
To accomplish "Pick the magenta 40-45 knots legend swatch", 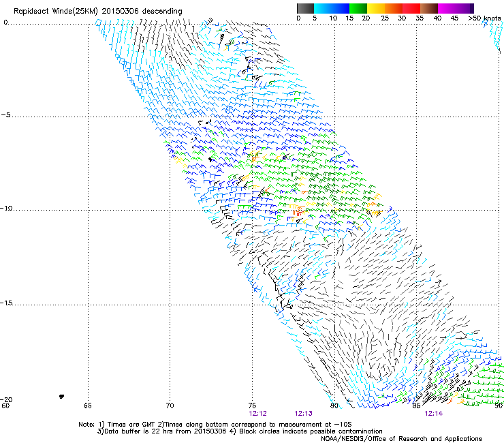I will (x=447, y=8).
